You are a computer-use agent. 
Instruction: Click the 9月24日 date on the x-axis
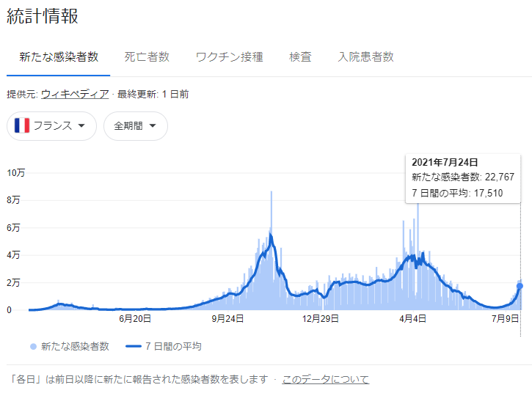point(227,318)
